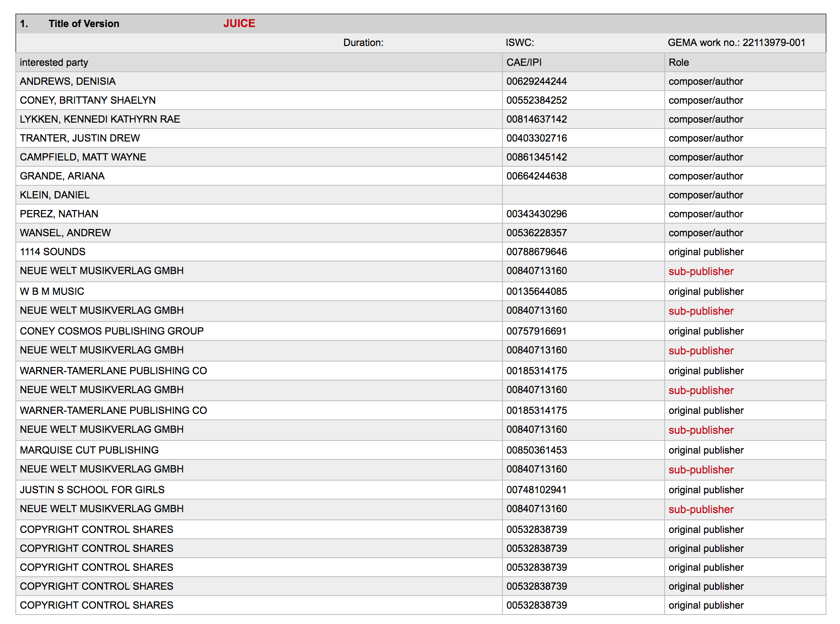840x624 pixels.
Task: Click on PEREZ, NATHAN
Action: click(59, 214)
